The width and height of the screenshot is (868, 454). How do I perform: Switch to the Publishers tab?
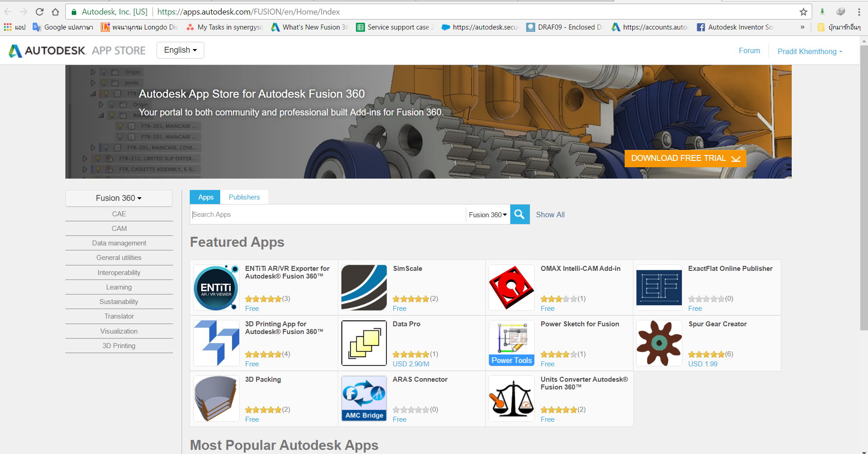[x=244, y=197]
